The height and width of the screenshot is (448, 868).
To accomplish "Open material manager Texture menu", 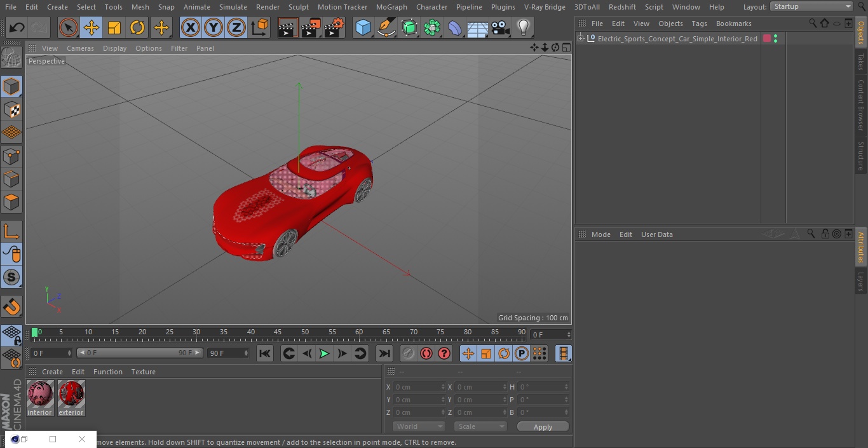I will [144, 372].
